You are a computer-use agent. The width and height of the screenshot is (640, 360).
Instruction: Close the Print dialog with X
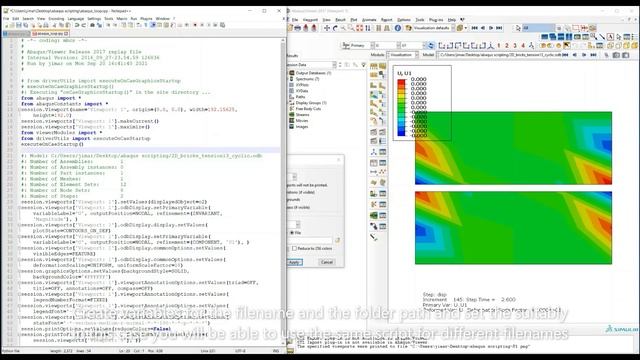tap(338, 160)
